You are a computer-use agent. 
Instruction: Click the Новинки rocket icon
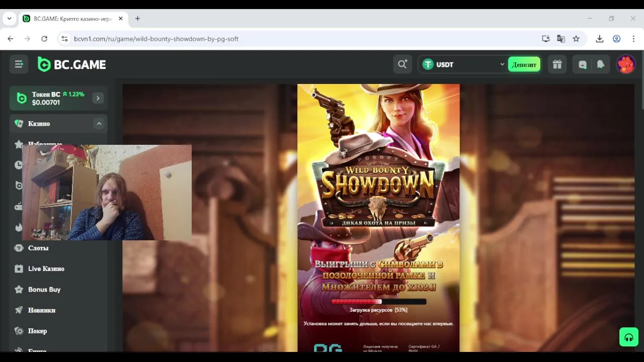click(x=19, y=310)
